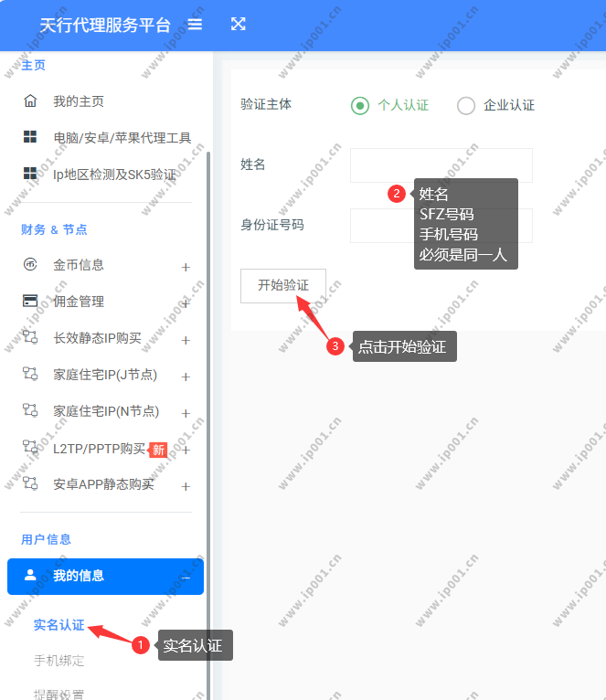
Task: Click the fullscreen expand icon
Action: click(239, 25)
